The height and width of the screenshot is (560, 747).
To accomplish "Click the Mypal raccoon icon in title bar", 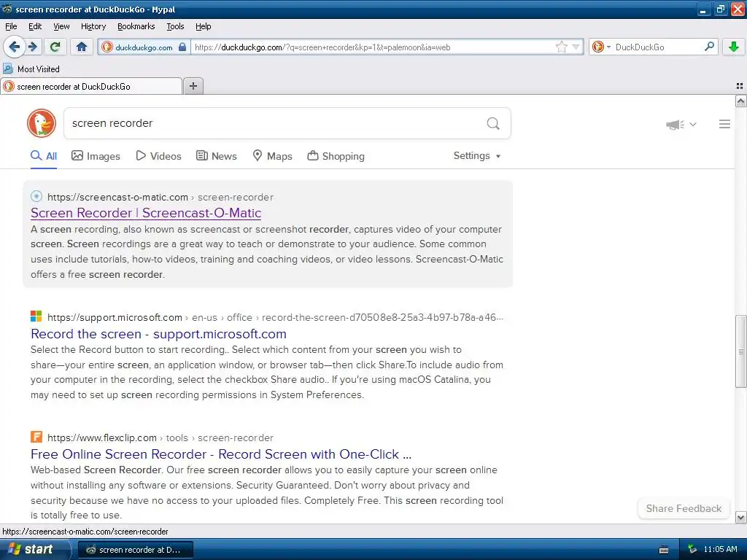I will click(x=7, y=9).
